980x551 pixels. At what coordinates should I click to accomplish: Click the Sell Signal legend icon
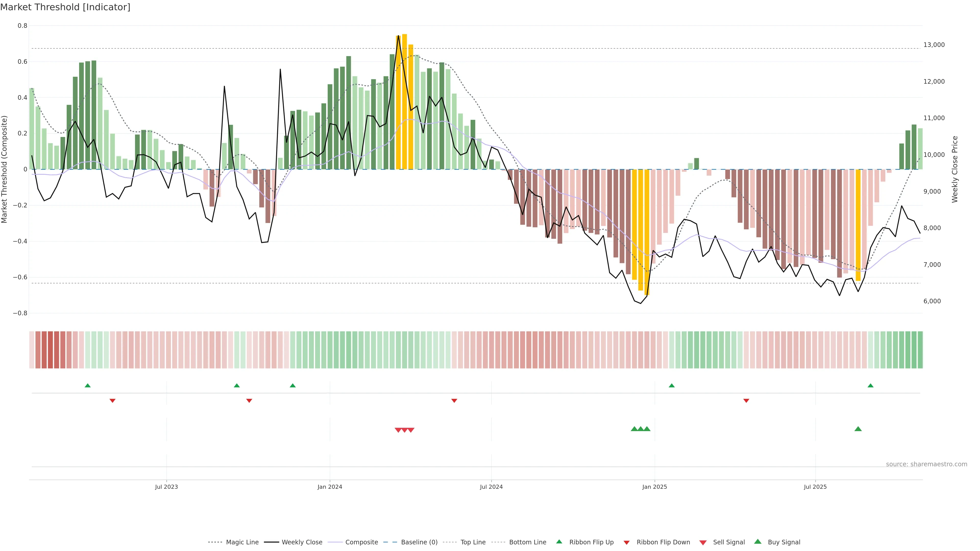tap(703, 543)
